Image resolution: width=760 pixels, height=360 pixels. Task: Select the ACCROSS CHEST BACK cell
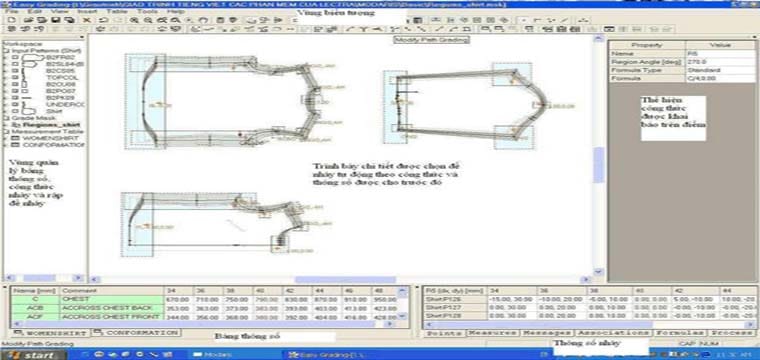pos(111,308)
